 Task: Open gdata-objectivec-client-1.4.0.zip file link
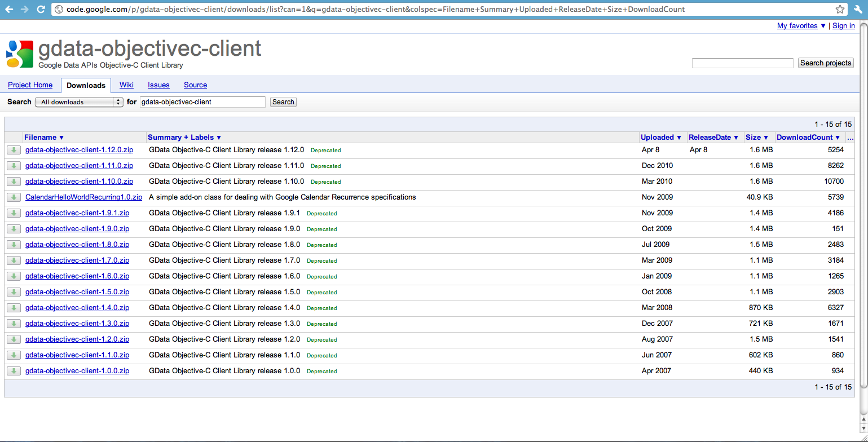pyautogui.click(x=77, y=308)
